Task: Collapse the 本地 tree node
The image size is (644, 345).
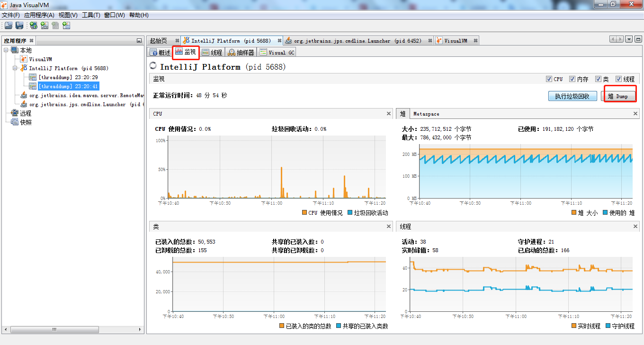Action: click(6, 50)
